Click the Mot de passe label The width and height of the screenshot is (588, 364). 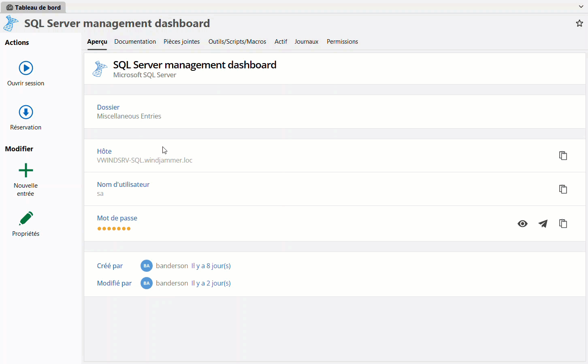pos(117,218)
